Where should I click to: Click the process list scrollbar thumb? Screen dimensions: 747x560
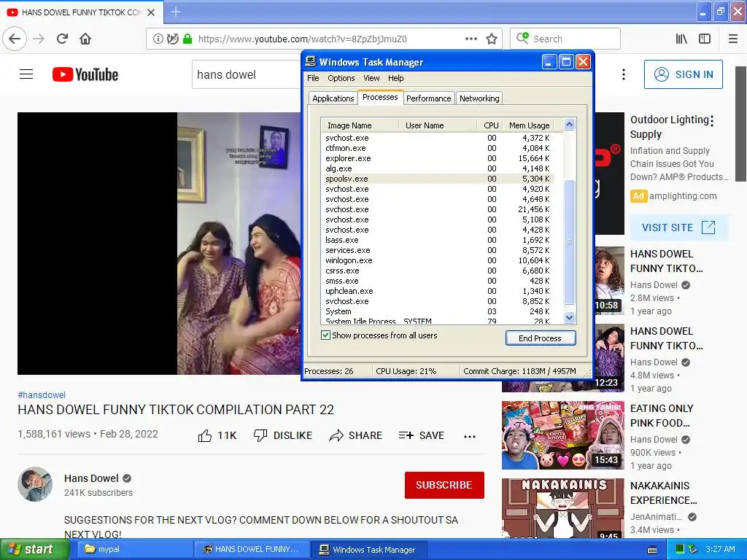click(x=569, y=242)
